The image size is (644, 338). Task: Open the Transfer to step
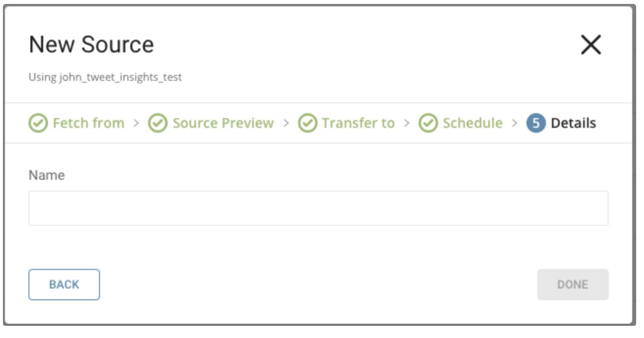(x=358, y=123)
